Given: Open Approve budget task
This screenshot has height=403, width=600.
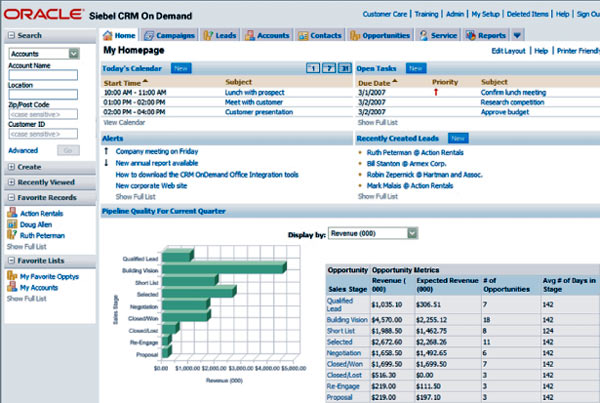Looking at the screenshot, I should (x=505, y=112).
